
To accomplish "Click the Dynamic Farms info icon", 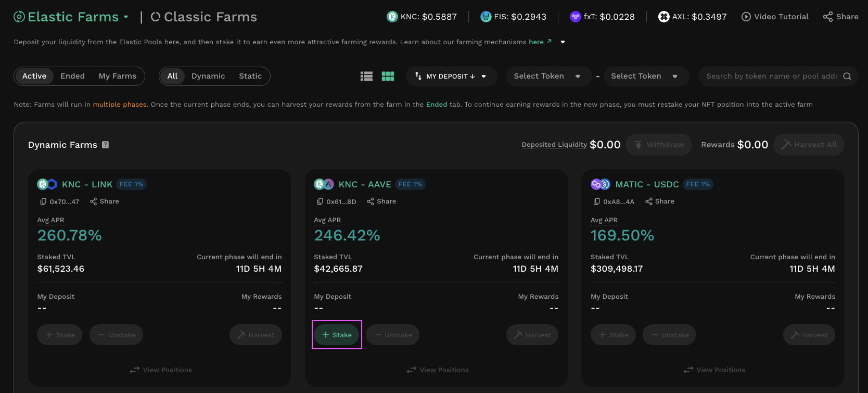I will pyautogui.click(x=106, y=145).
